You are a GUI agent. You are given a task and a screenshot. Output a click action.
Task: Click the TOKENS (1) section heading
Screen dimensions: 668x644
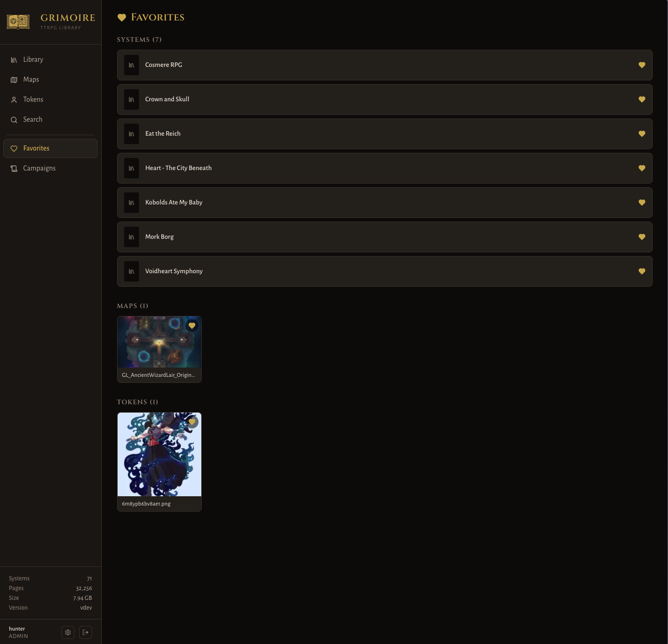(x=138, y=402)
